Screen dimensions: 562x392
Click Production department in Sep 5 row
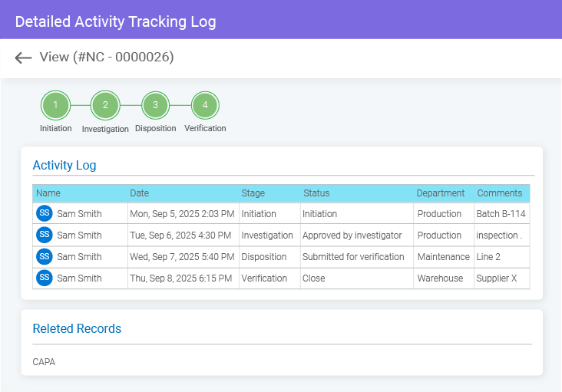pyautogui.click(x=439, y=214)
